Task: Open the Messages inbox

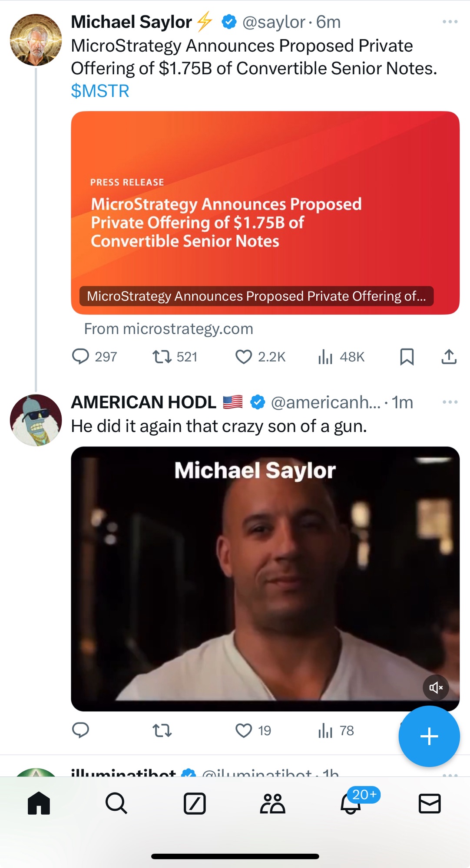Action: [x=429, y=803]
